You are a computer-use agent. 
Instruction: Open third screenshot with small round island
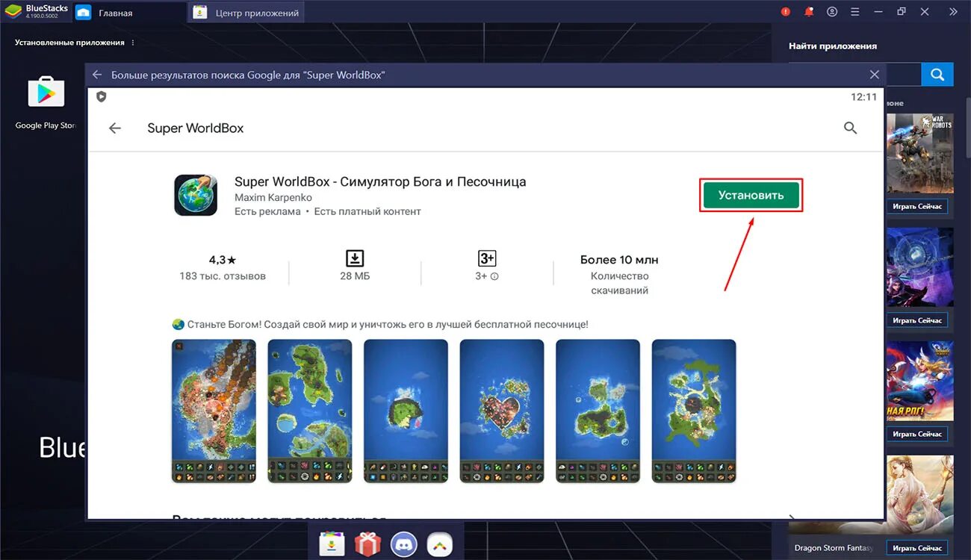click(x=406, y=411)
